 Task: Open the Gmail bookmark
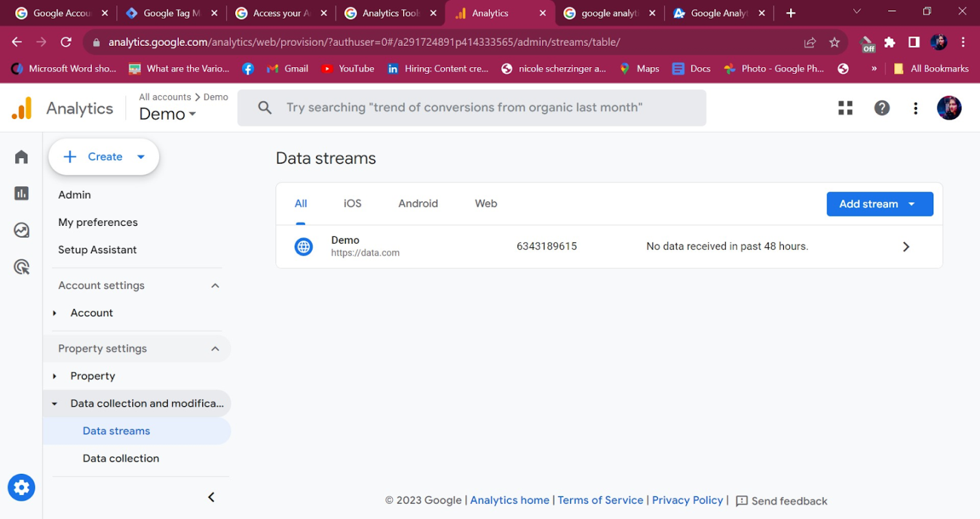288,68
